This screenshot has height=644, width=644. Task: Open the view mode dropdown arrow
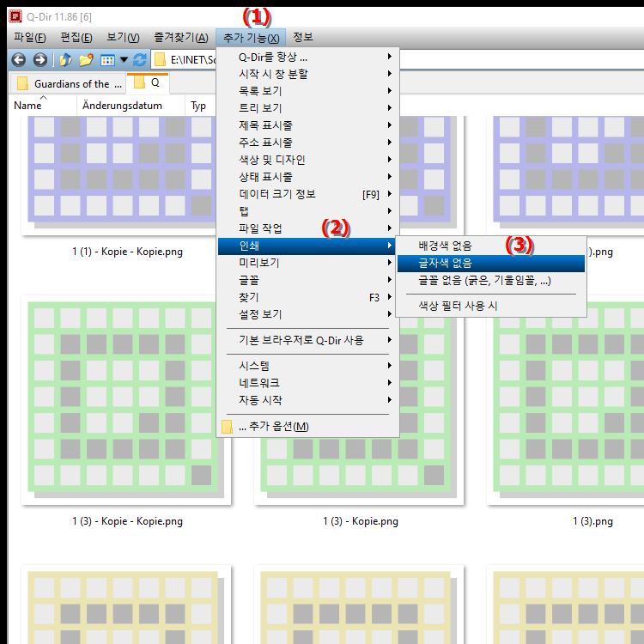124,60
